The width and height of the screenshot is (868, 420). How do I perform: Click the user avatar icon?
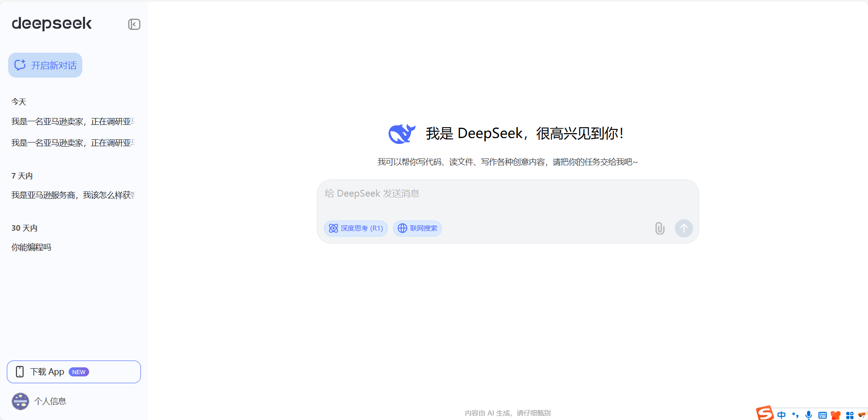[x=20, y=401]
